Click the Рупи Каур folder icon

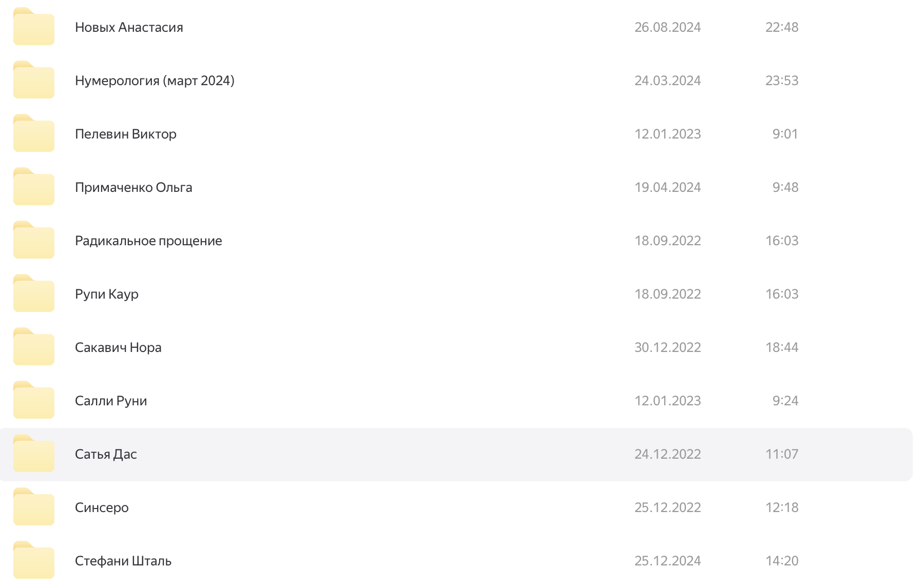[x=34, y=294]
